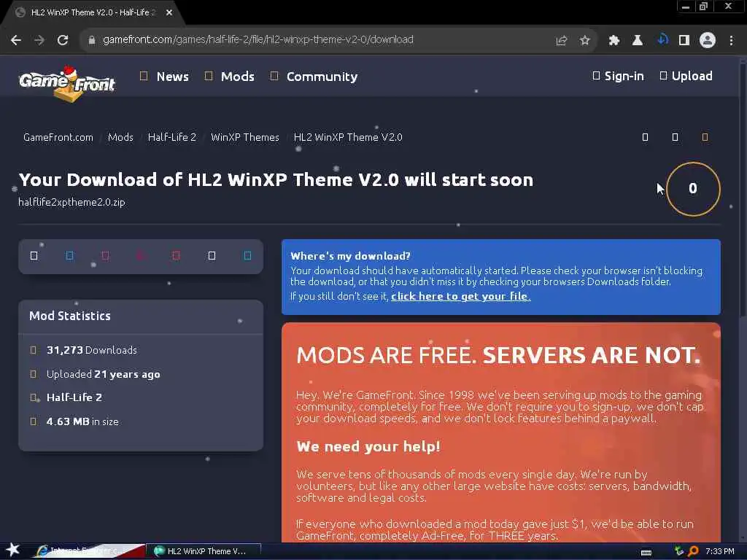Open the Chrome three-dot menu

[x=731, y=41]
